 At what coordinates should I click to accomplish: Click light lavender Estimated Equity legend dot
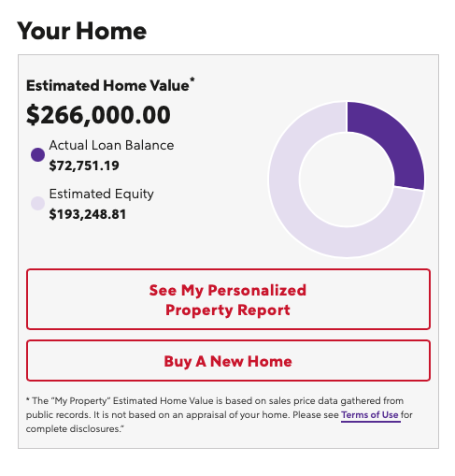37,203
